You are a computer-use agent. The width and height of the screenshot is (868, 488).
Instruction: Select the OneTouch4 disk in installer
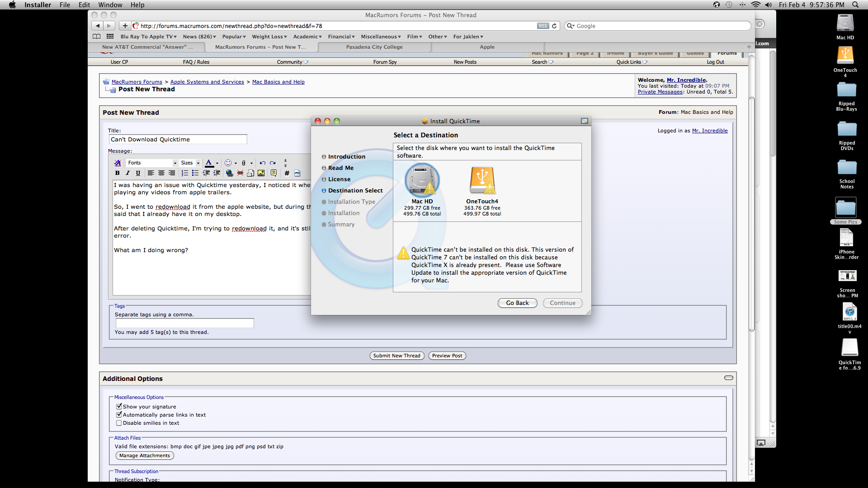click(482, 191)
